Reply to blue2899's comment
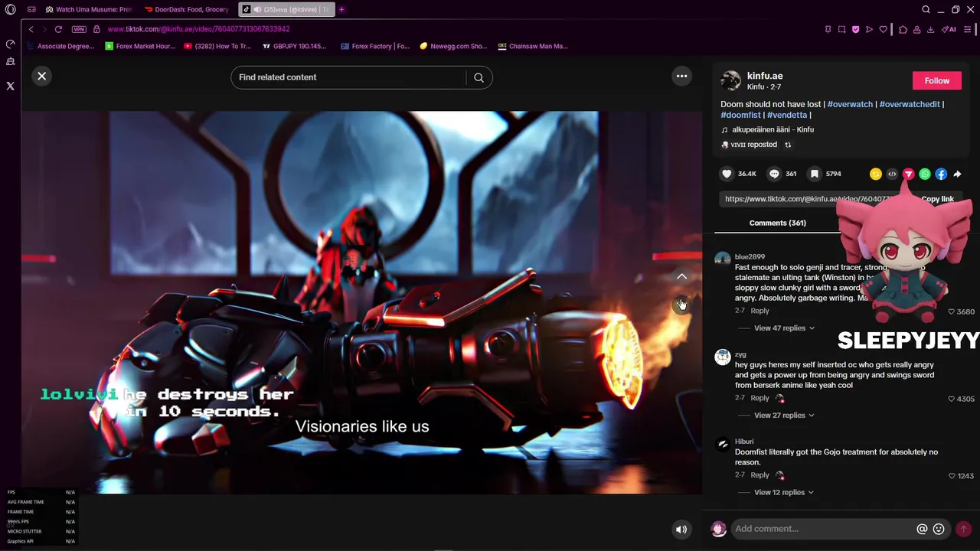The height and width of the screenshot is (551, 980). (x=759, y=311)
